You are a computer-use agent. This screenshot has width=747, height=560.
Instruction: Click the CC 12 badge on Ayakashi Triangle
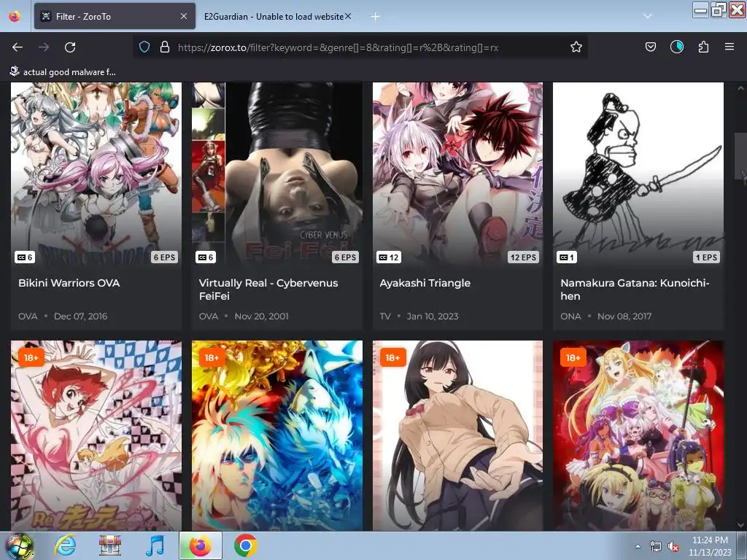click(389, 257)
